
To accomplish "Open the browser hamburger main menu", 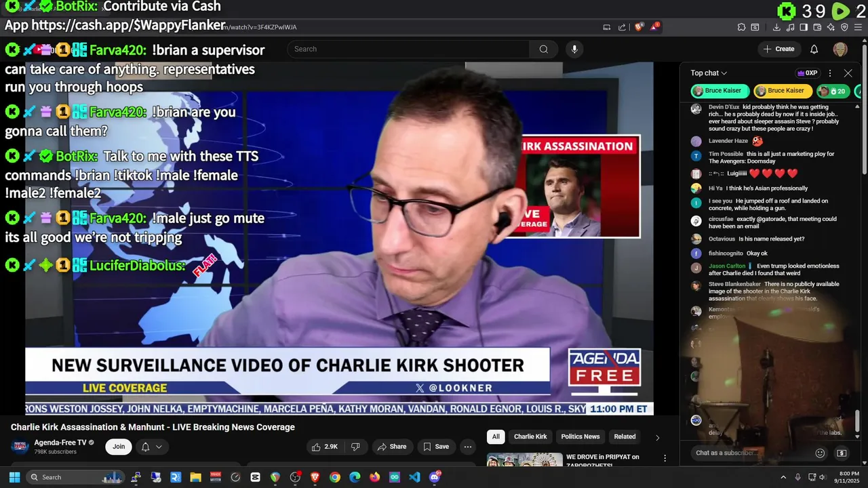I will tap(859, 27).
